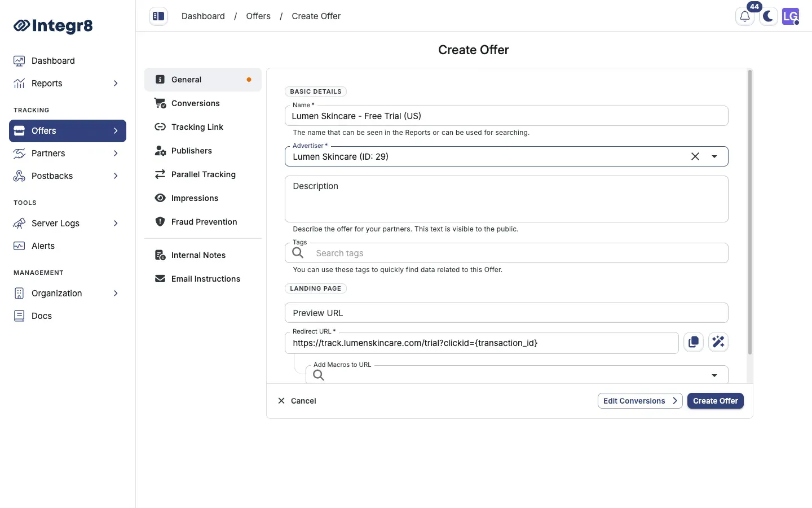Image resolution: width=812 pixels, height=508 pixels.
Task: Open the Alerts sidebar item
Action: coord(68,246)
